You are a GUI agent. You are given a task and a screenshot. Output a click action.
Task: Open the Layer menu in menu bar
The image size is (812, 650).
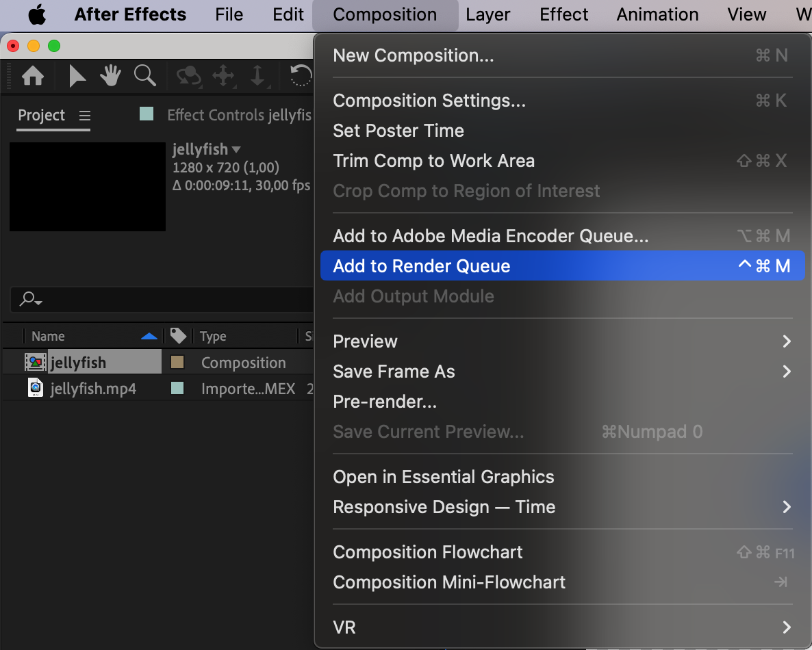click(x=487, y=15)
